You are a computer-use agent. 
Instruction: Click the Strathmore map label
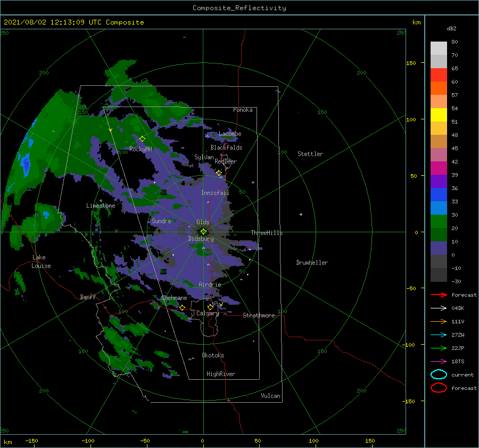(x=259, y=315)
